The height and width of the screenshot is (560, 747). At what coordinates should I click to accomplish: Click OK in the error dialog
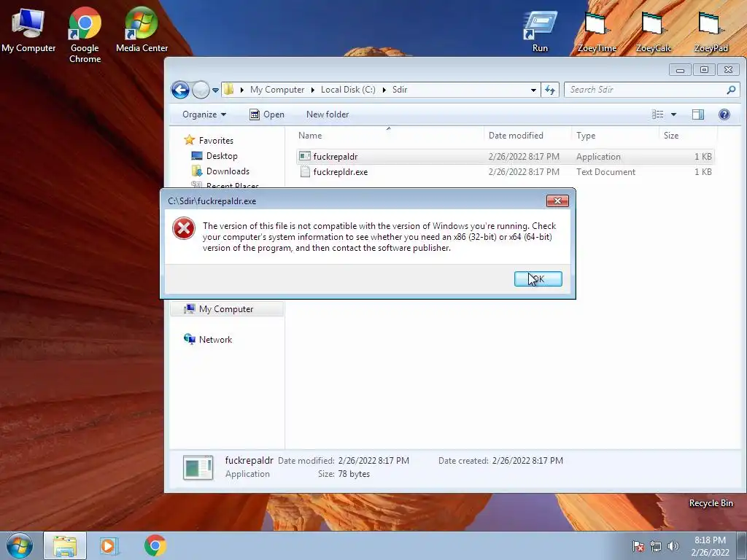click(x=538, y=279)
